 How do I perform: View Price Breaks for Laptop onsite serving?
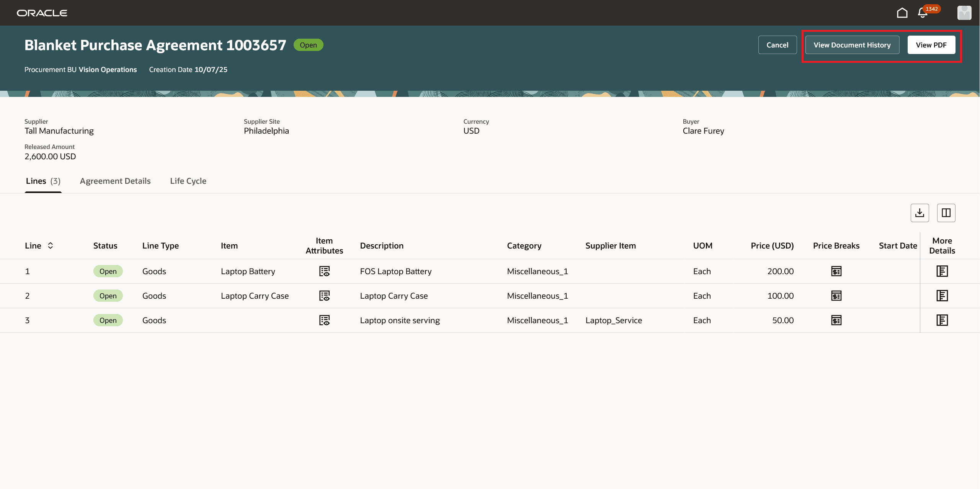click(836, 320)
